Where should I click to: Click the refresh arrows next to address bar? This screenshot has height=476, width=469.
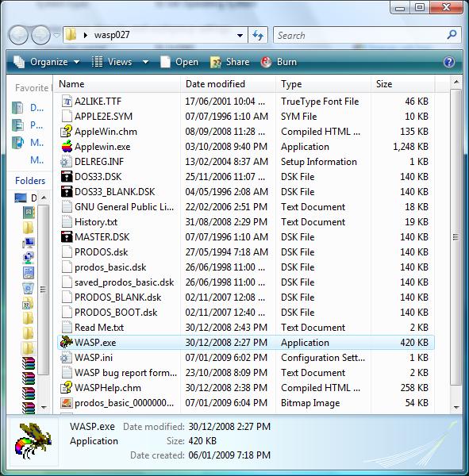tap(258, 36)
